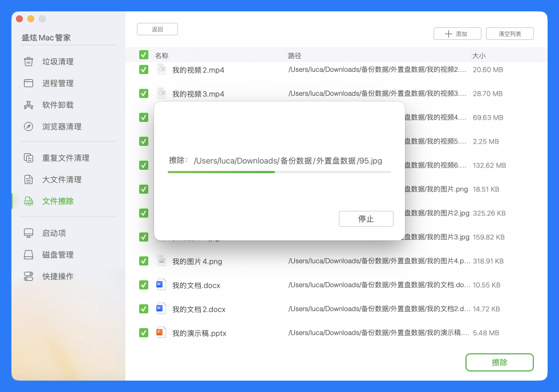Select the 垃圾清理 sidebar icon
The image size is (559, 392).
pyautogui.click(x=28, y=62)
